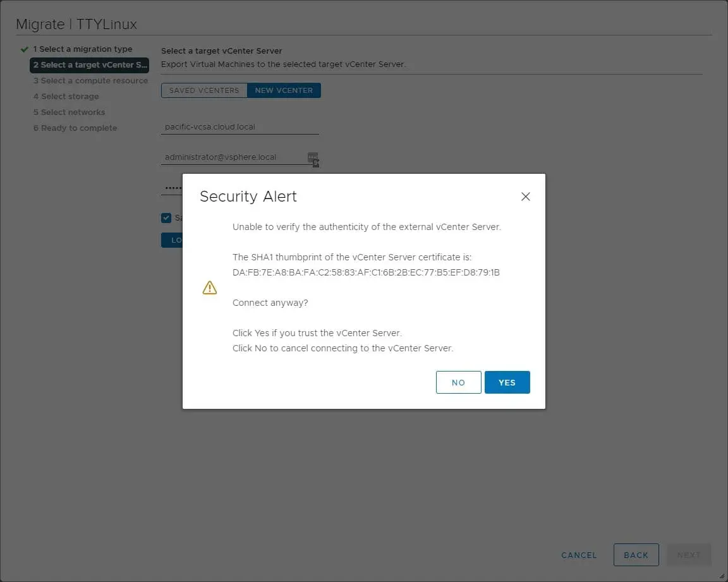Go back to the previous wizard step
Image resolution: width=728 pixels, height=582 pixels.
tap(636, 555)
